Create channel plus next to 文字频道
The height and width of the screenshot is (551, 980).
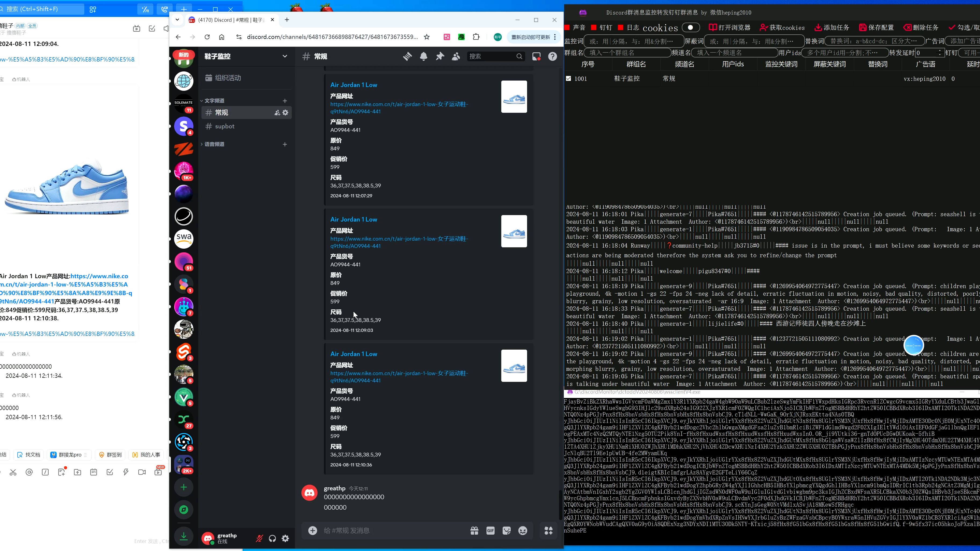pos(284,101)
